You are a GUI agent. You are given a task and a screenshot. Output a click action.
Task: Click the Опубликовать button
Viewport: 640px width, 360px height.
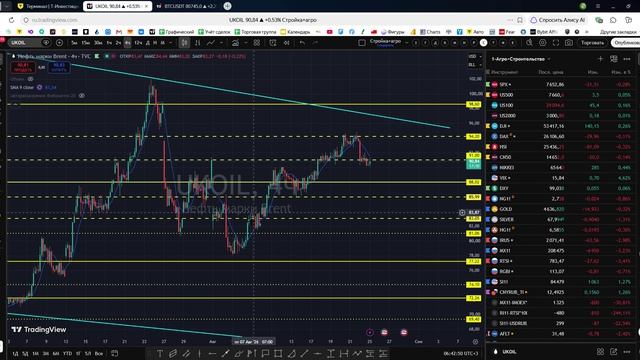[625, 42]
